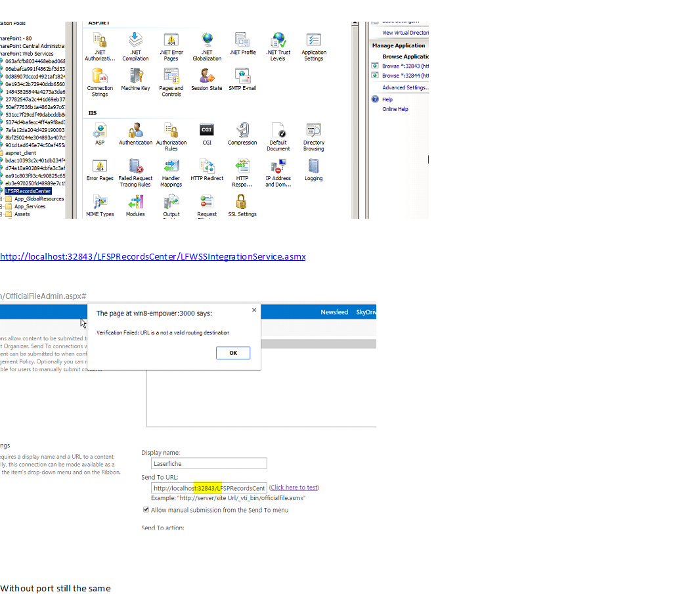
Task: Click Browse *:32843 link
Action: [405, 66]
